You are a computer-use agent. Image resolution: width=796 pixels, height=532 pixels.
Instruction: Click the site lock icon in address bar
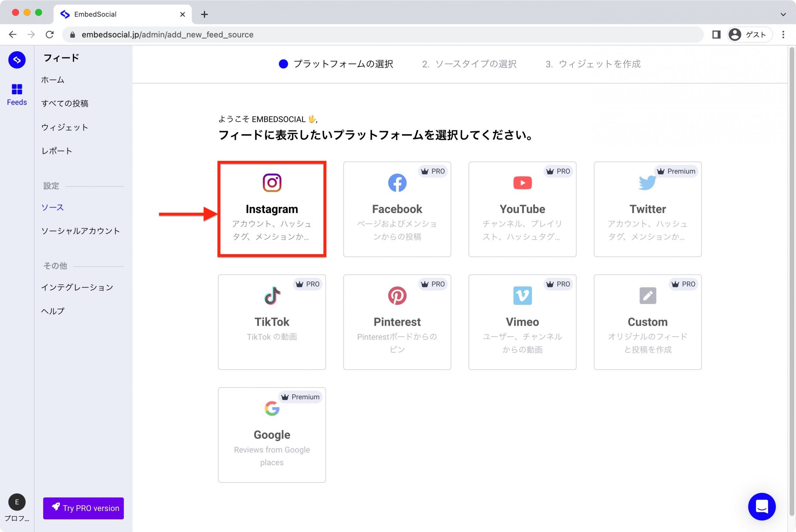(72, 34)
